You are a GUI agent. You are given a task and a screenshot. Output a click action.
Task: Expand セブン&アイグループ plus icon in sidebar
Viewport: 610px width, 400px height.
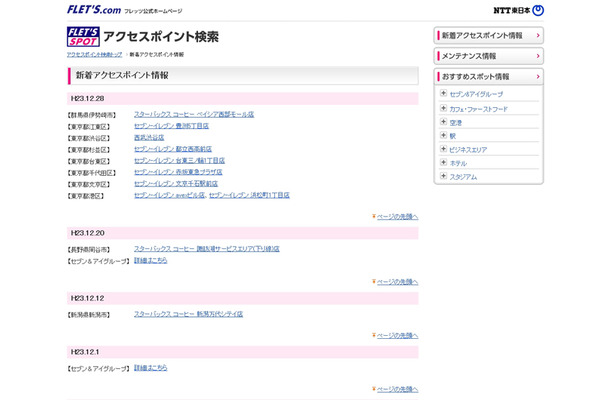pos(443,93)
